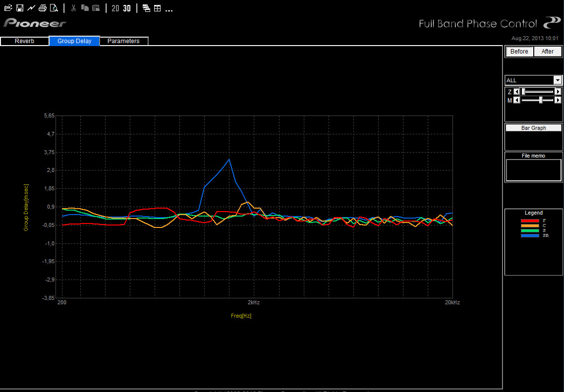Select the After measurement view
The image size is (564, 392).
click(x=548, y=52)
